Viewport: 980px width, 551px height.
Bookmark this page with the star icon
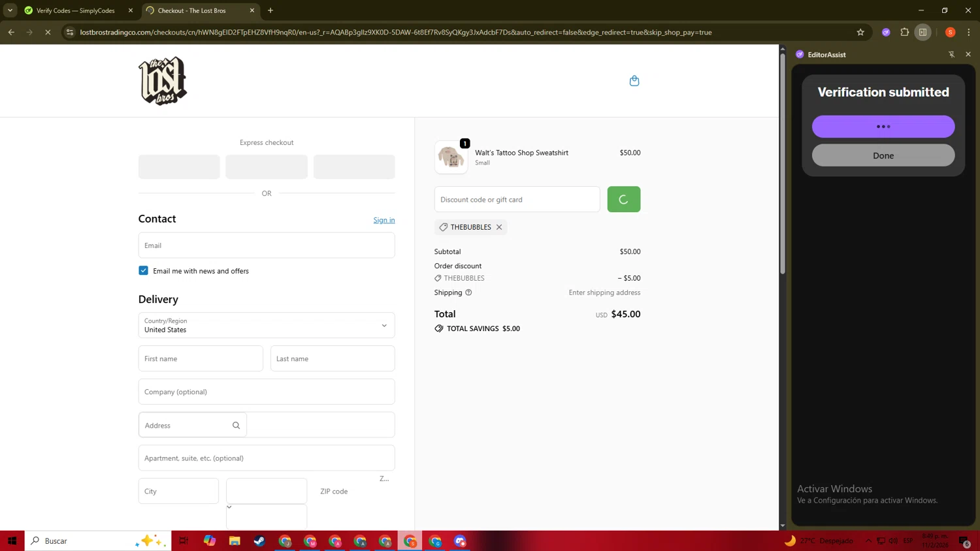[x=860, y=32]
